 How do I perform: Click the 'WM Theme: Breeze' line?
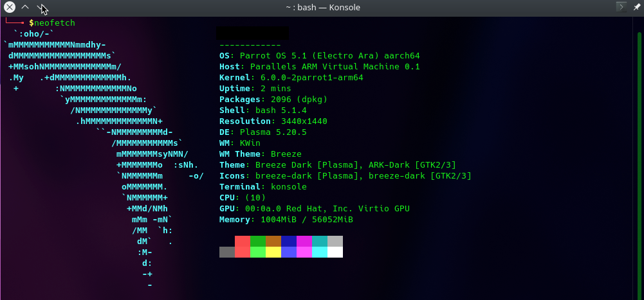pos(261,154)
